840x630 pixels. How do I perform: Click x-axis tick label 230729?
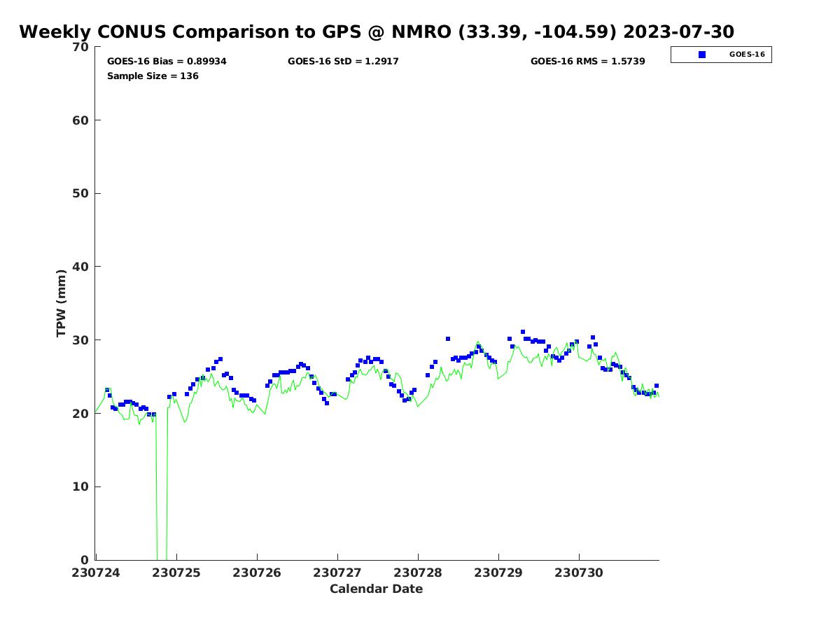tap(498, 573)
